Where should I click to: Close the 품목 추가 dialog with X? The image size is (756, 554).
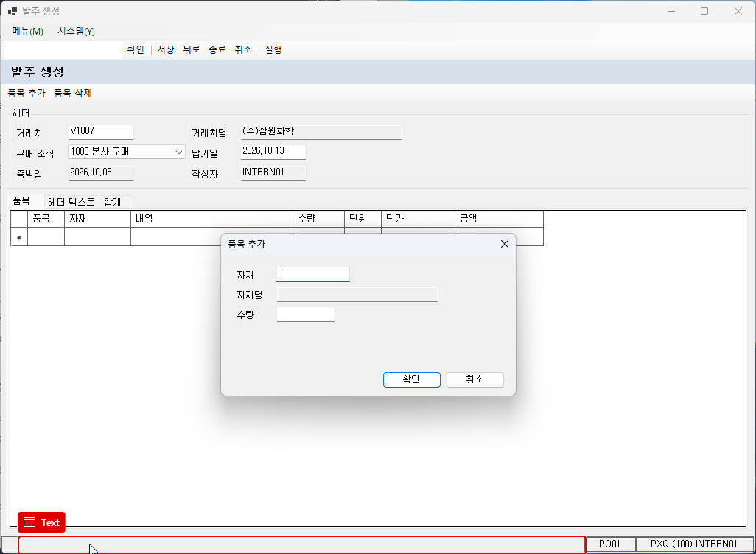(x=504, y=244)
